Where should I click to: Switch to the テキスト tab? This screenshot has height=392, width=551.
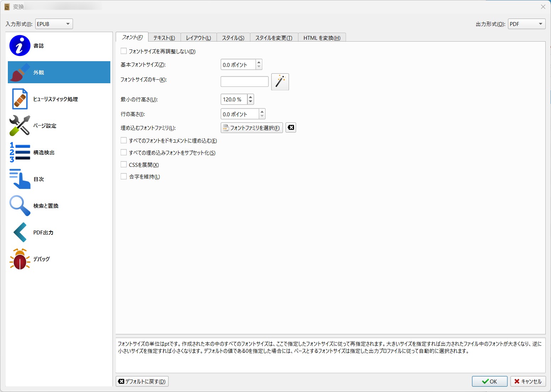164,38
